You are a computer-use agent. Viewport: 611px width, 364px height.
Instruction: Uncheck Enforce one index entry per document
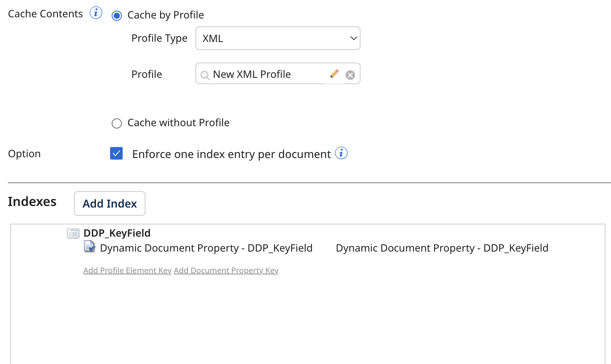click(116, 153)
